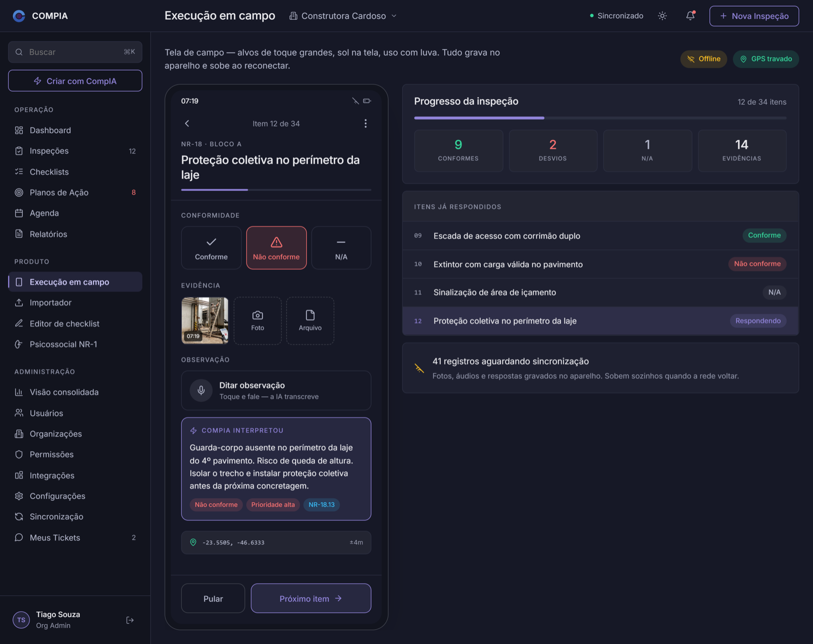
Task: Click the theme toggle sun icon
Action: click(x=662, y=16)
